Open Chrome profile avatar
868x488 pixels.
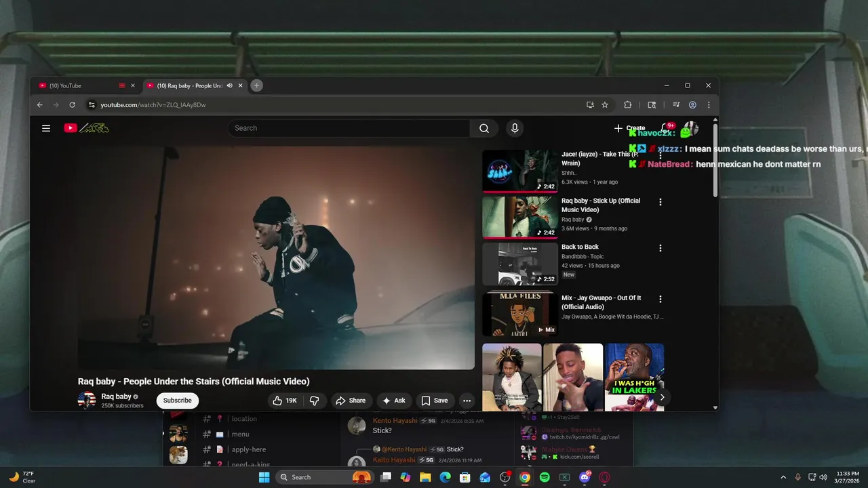pos(692,105)
